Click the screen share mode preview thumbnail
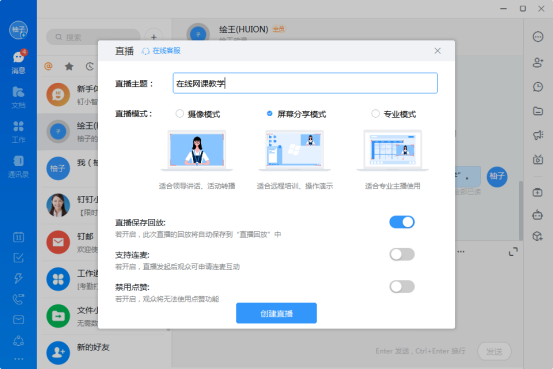The height and width of the screenshot is (369, 553). 294,150
